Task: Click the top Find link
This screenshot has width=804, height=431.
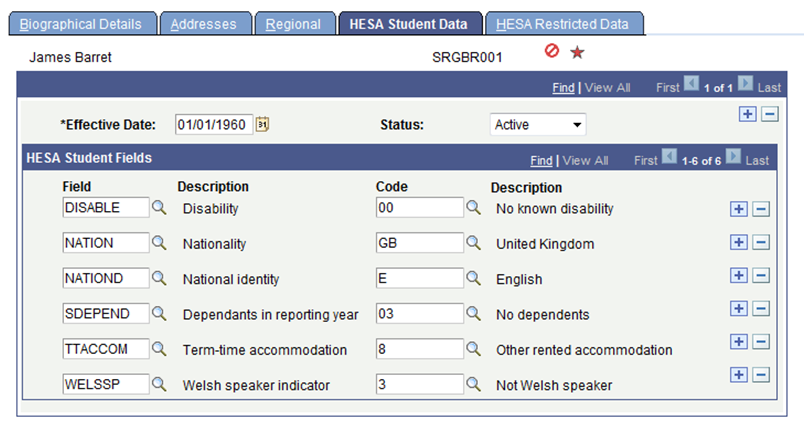Action: [563, 88]
